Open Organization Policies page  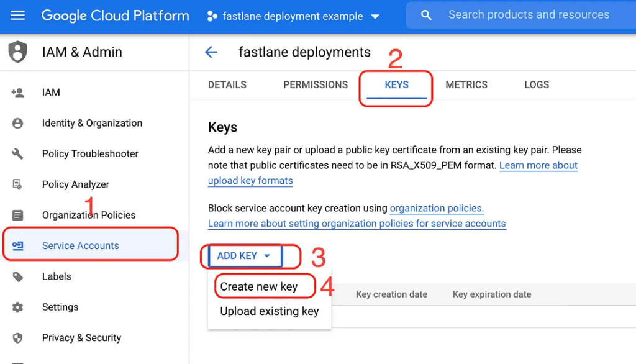click(89, 215)
